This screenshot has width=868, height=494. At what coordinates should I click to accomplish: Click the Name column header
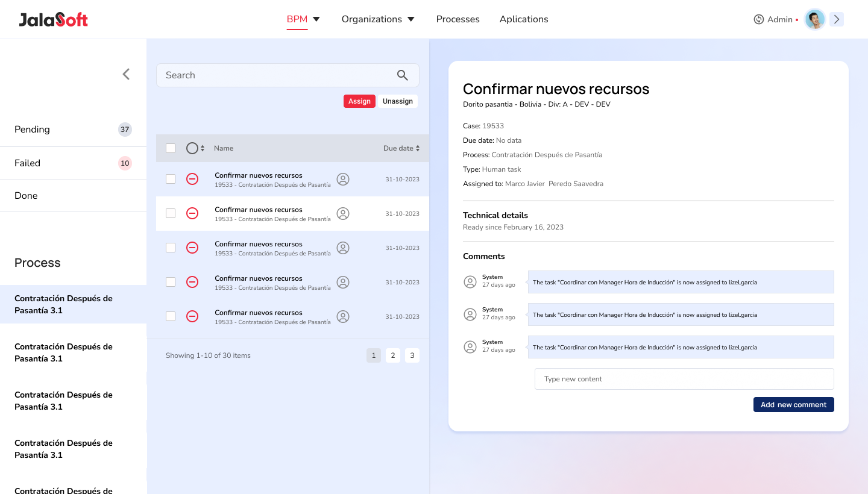click(224, 148)
